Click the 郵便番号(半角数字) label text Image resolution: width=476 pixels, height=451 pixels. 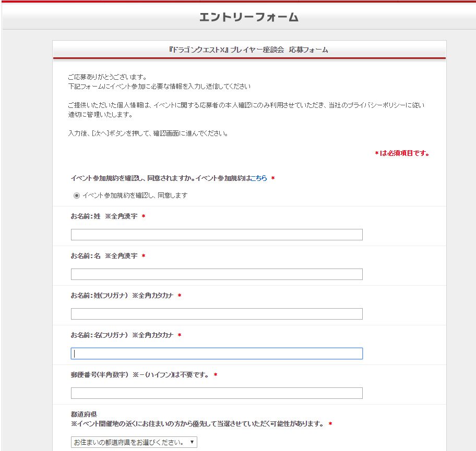(x=140, y=375)
